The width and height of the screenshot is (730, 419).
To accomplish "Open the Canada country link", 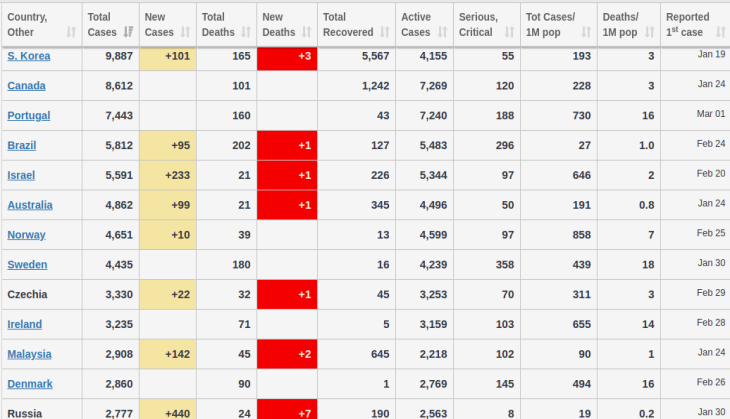I will click(x=27, y=86).
